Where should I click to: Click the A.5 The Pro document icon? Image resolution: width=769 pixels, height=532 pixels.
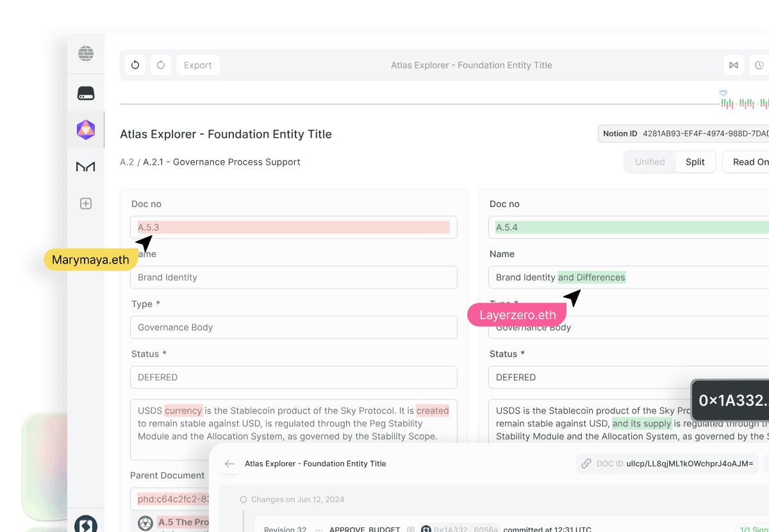[145, 523]
